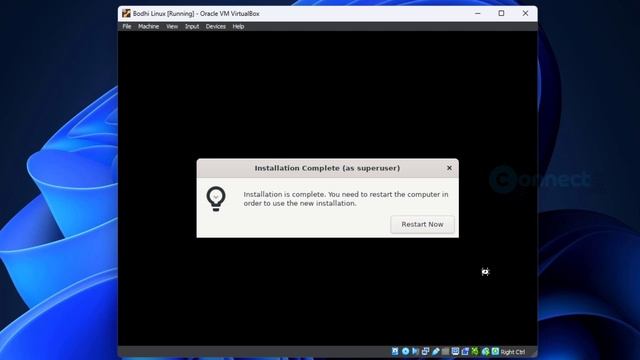This screenshot has height=360, width=640.
Task: Click the USB devices status icon
Action: coord(436,351)
